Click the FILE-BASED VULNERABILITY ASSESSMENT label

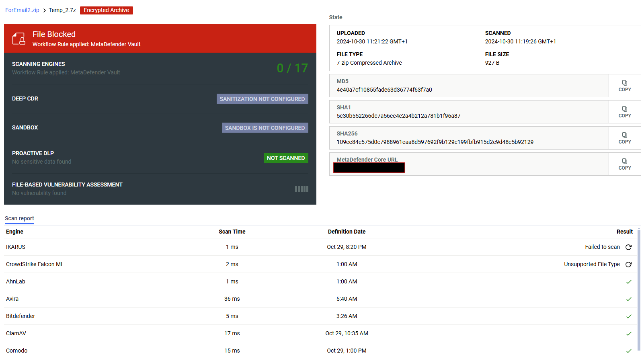point(67,185)
